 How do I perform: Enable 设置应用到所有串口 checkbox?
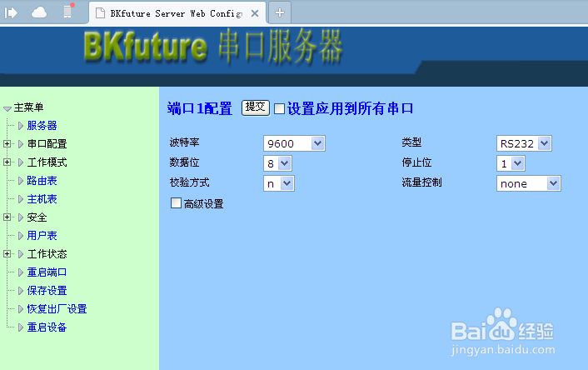[x=279, y=109]
